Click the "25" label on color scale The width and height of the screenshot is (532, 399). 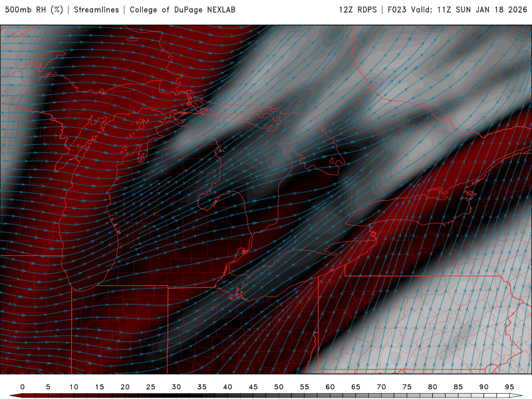point(151,387)
